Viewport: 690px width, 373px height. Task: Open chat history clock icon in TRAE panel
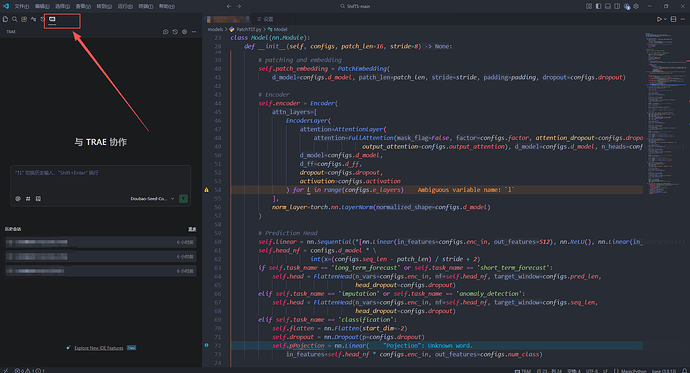[x=175, y=32]
